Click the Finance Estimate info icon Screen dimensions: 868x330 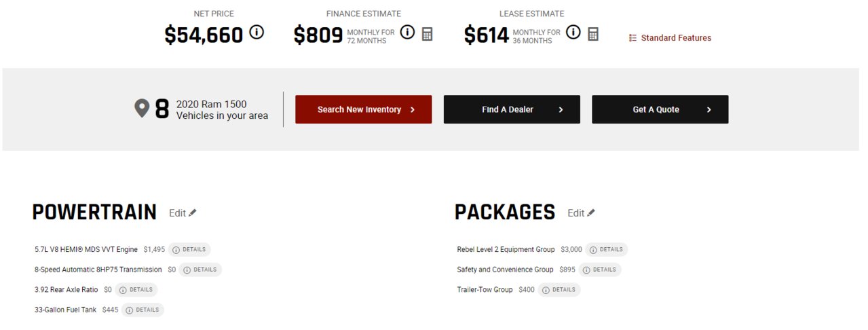click(407, 32)
